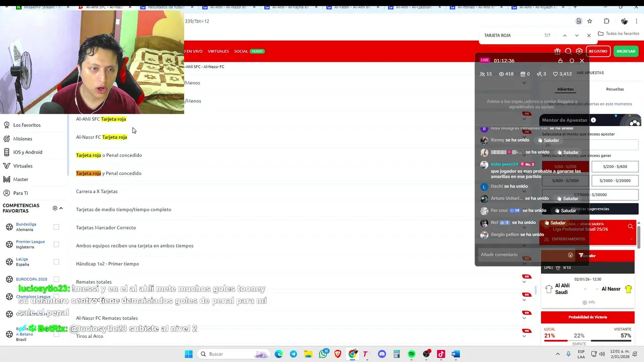Show hidden system tray icons
644x362 pixels.
coord(557,354)
